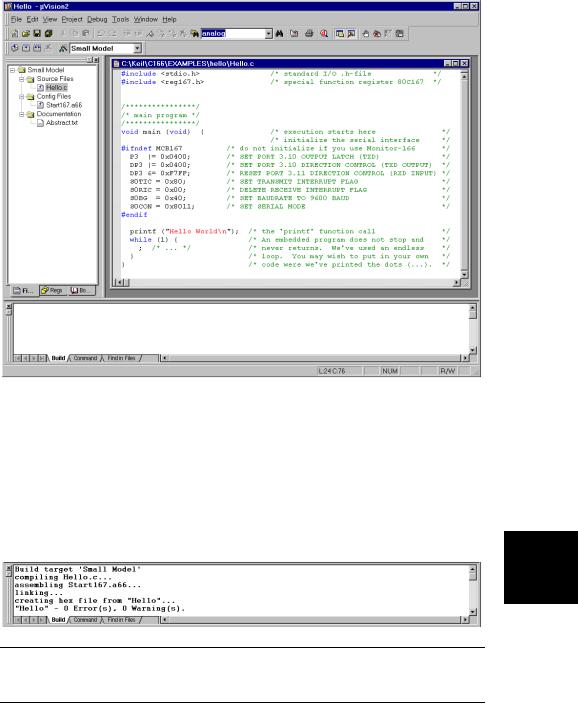Click the Build target icon
Image resolution: width=578 pixels, height=703 pixels.
26,48
